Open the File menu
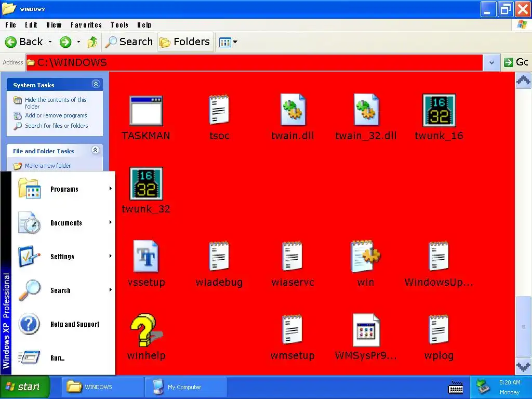Image resolution: width=532 pixels, height=399 pixels. click(x=10, y=25)
